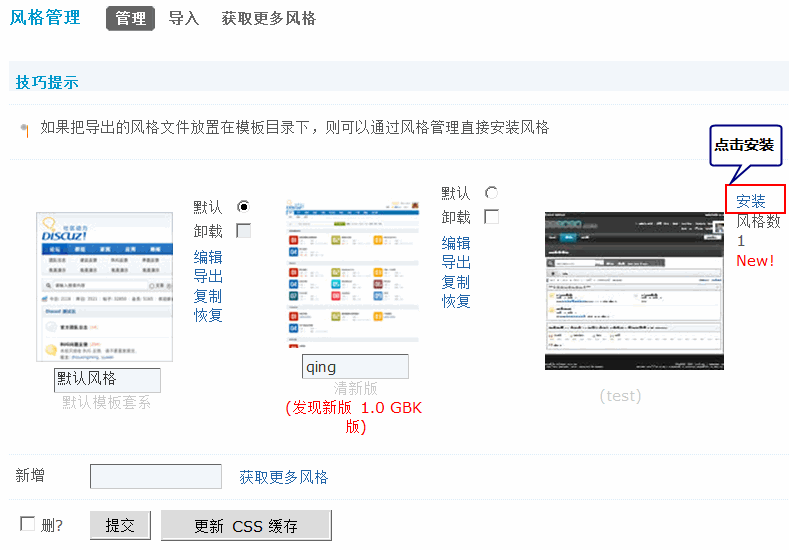Select 默认 radio for the qing style

tap(491, 193)
